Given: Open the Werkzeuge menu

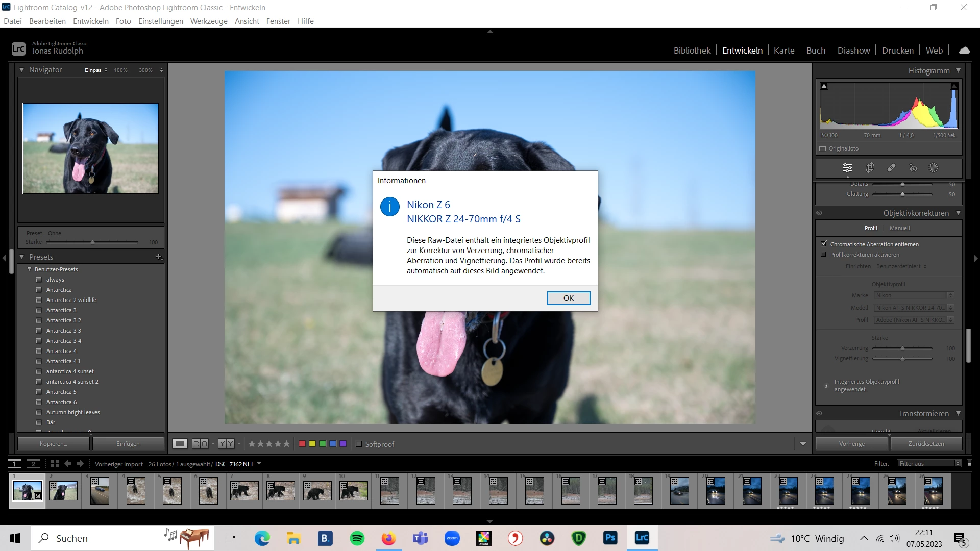Looking at the screenshot, I should coord(209,21).
